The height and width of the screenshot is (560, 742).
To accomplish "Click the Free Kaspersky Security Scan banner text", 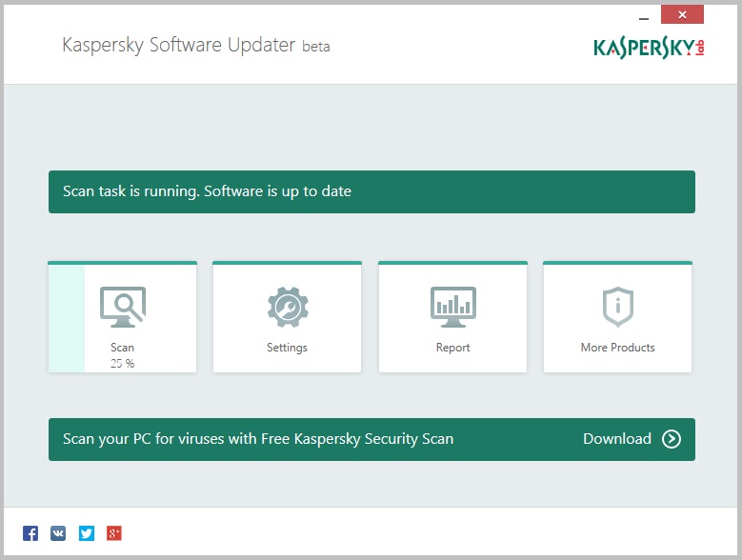I will coord(258,439).
